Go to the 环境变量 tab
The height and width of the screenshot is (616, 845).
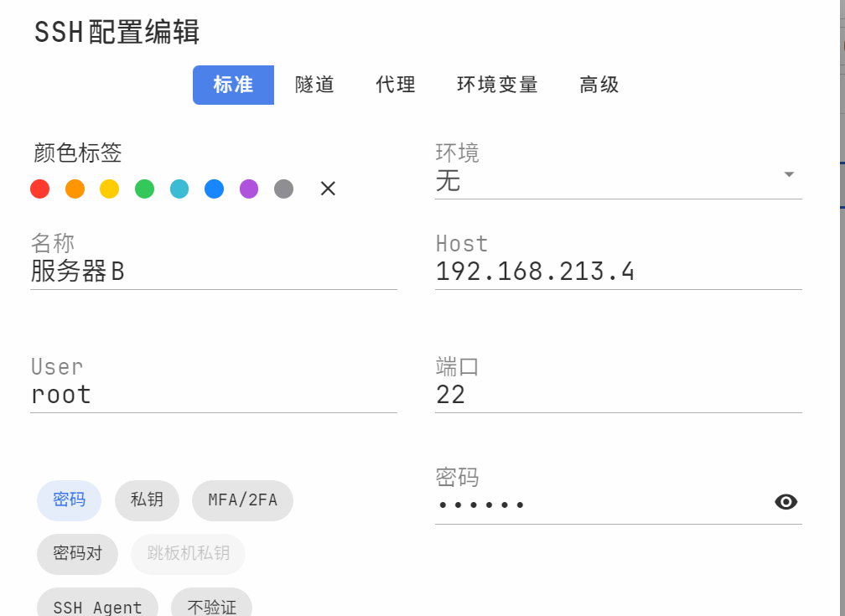[497, 85]
